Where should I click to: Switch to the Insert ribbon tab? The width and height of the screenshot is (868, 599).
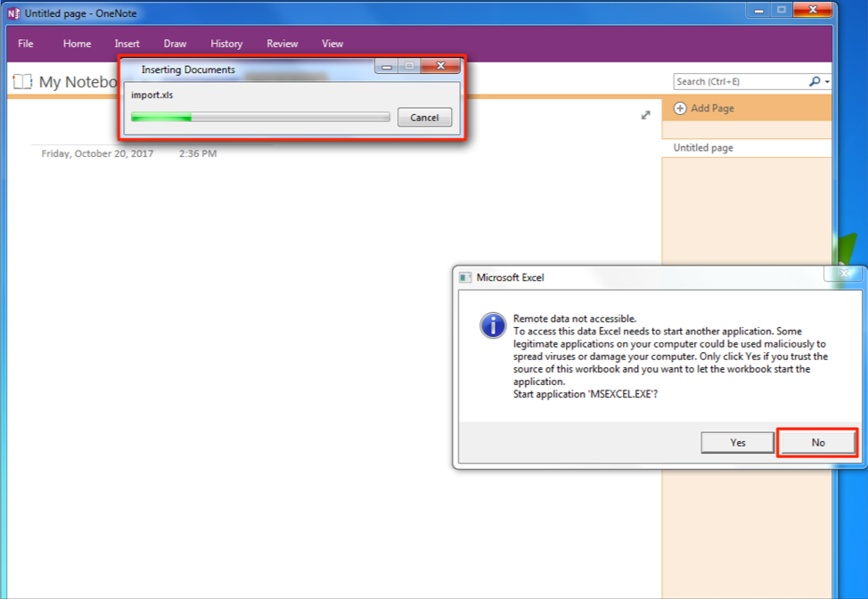coord(127,44)
